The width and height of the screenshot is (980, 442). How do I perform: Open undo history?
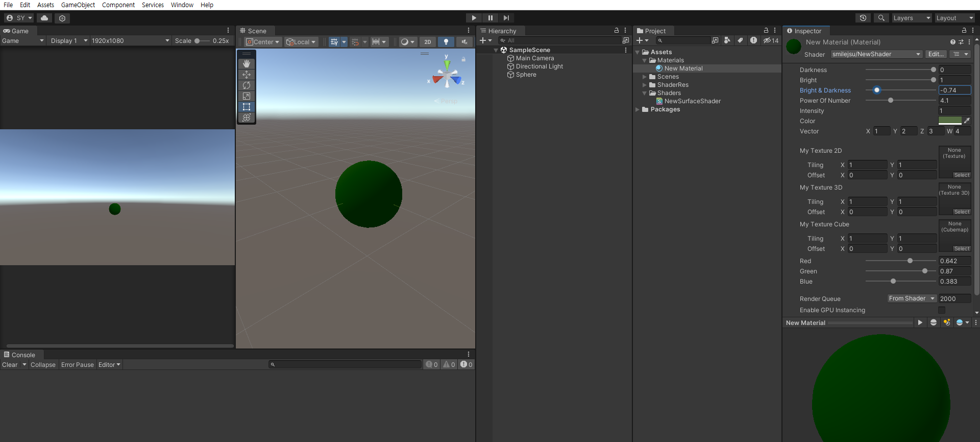tap(863, 18)
